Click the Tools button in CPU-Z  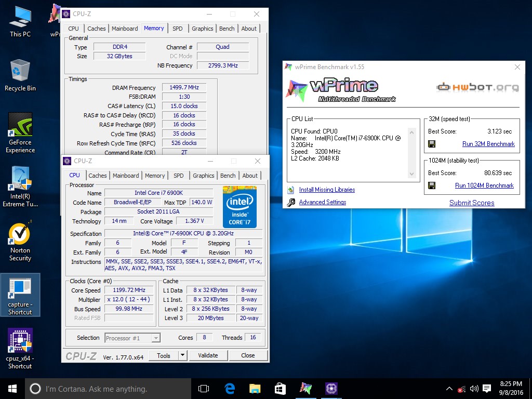click(164, 355)
